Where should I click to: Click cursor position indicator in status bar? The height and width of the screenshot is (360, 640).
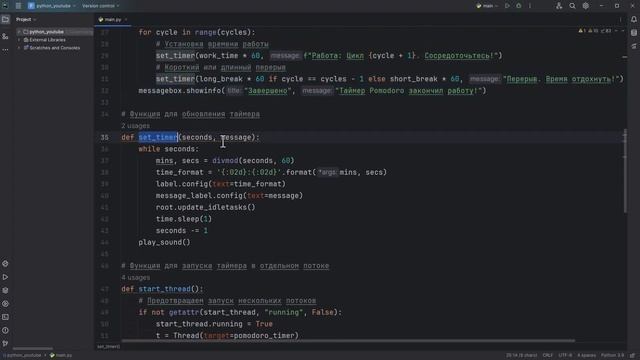[522, 356]
